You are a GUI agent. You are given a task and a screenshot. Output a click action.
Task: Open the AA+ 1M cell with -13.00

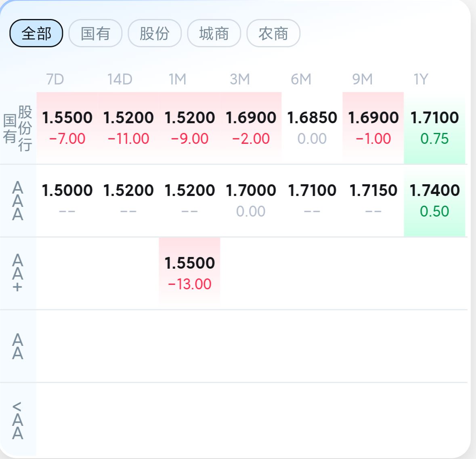(189, 274)
